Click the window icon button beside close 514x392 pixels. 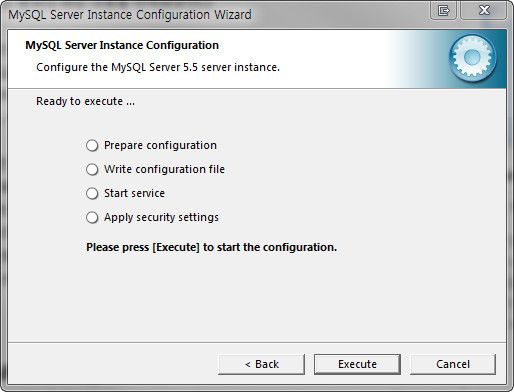(444, 10)
